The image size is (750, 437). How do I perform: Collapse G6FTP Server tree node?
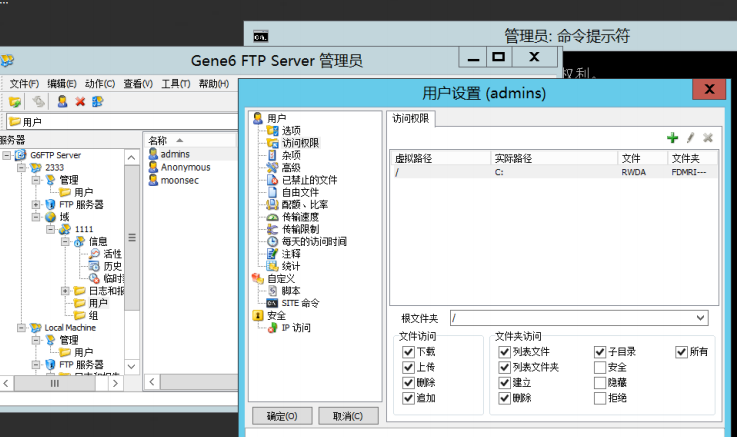(7, 155)
